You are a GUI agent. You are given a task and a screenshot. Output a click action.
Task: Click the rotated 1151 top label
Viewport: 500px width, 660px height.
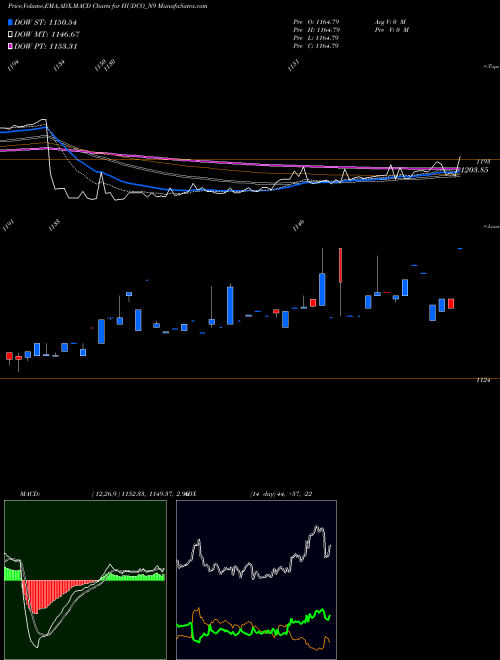(294, 66)
